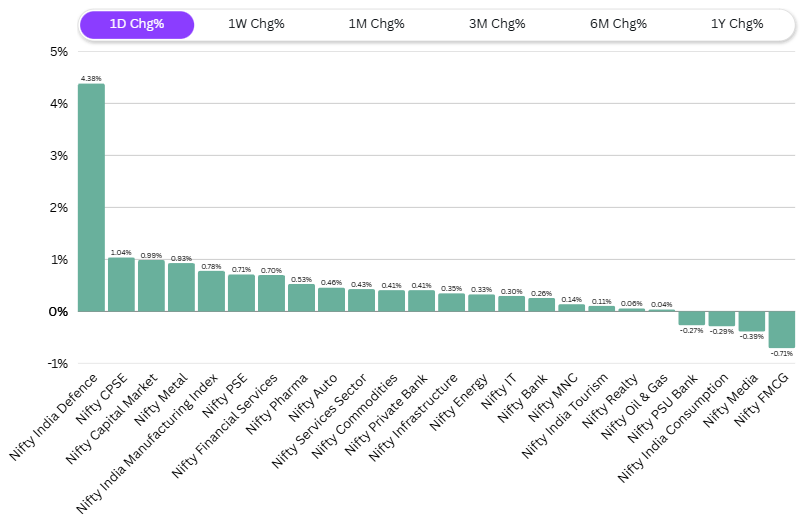This screenshot has width=806, height=527.
Task: Click the 5% y-axis label
Action: click(x=59, y=52)
